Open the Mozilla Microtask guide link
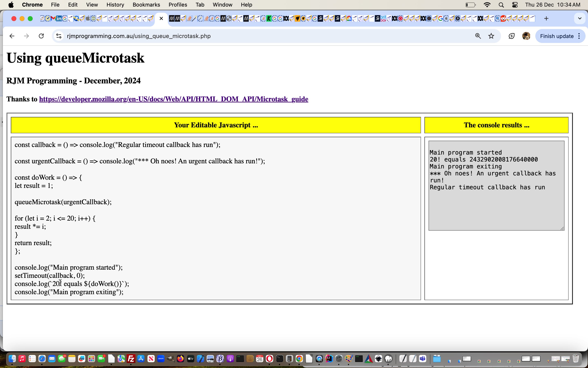This screenshot has width=588, height=368. coord(174,99)
